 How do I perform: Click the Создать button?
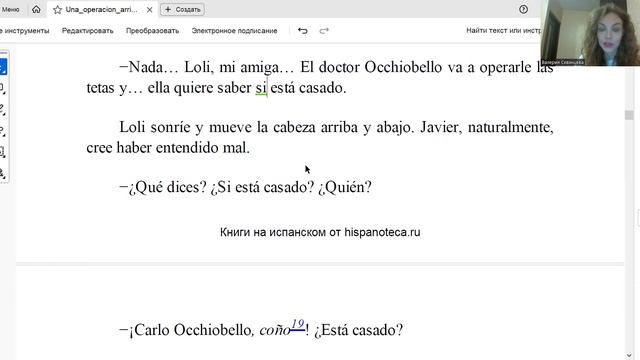point(182,9)
